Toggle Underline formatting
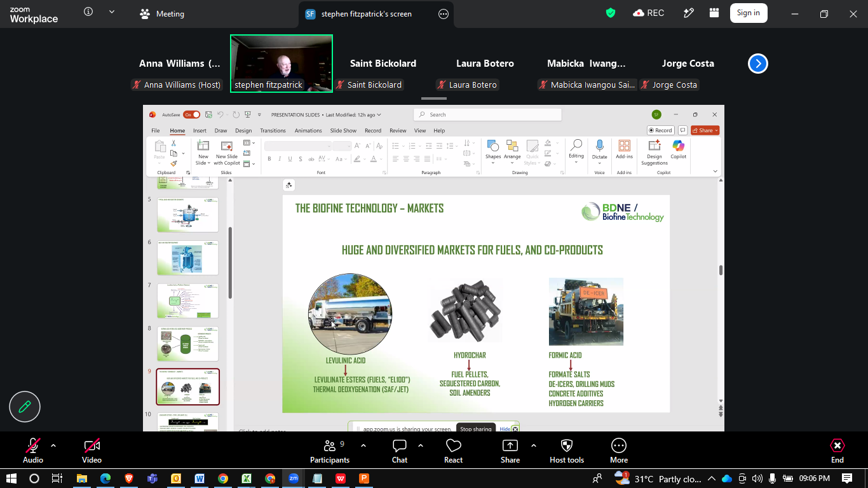The image size is (868, 488). point(290,159)
